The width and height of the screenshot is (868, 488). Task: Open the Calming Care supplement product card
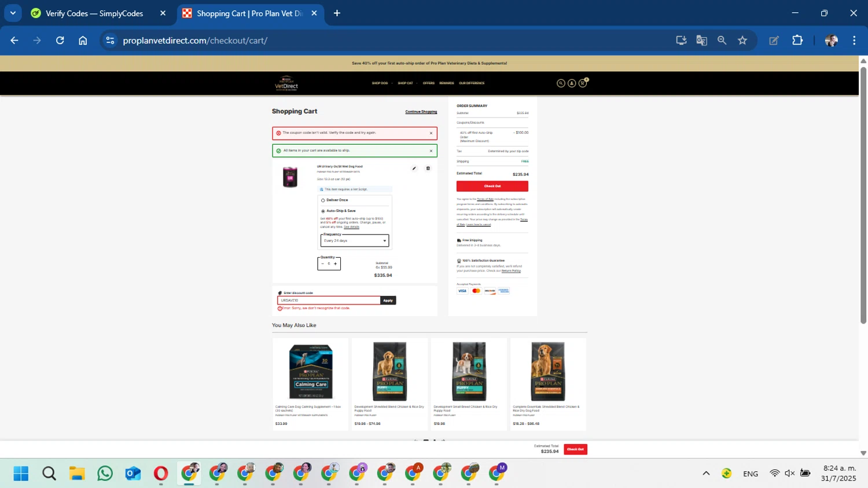311,384
